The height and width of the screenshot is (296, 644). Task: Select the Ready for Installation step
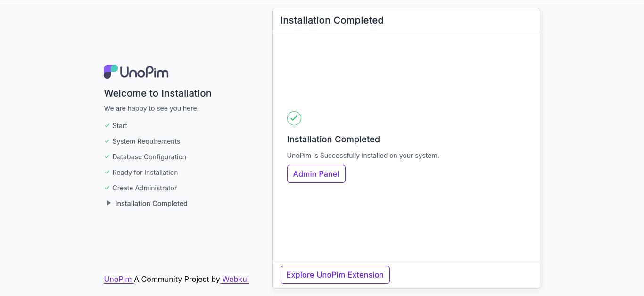(x=145, y=173)
